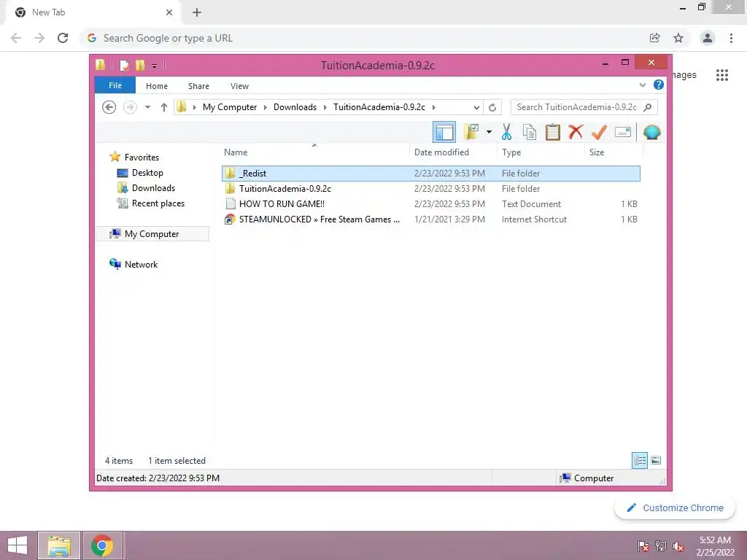Open the explorer Help question mark
Image resolution: width=747 pixels, height=560 pixels.
659,85
